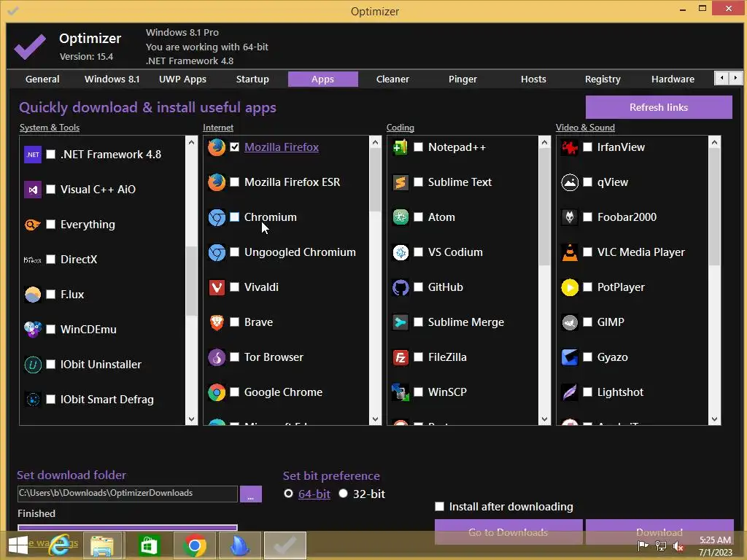Viewport: 747px width, 560px height.
Task: Click the Download button
Action: pos(659,532)
